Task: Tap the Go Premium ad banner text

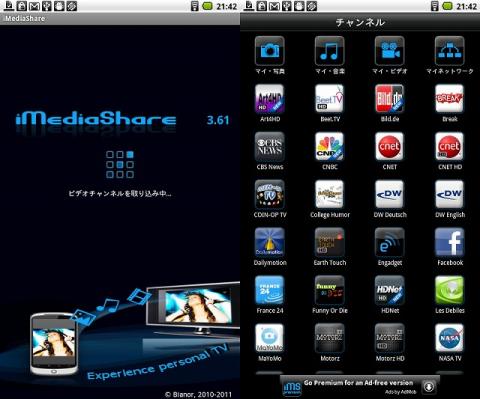Action: click(358, 383)
